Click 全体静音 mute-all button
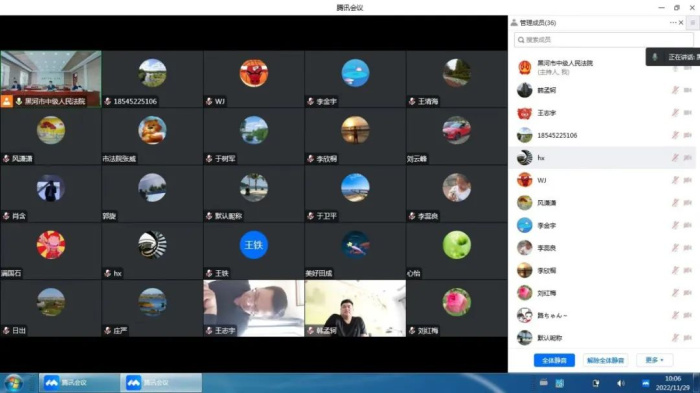 click(x=554, y=360)
